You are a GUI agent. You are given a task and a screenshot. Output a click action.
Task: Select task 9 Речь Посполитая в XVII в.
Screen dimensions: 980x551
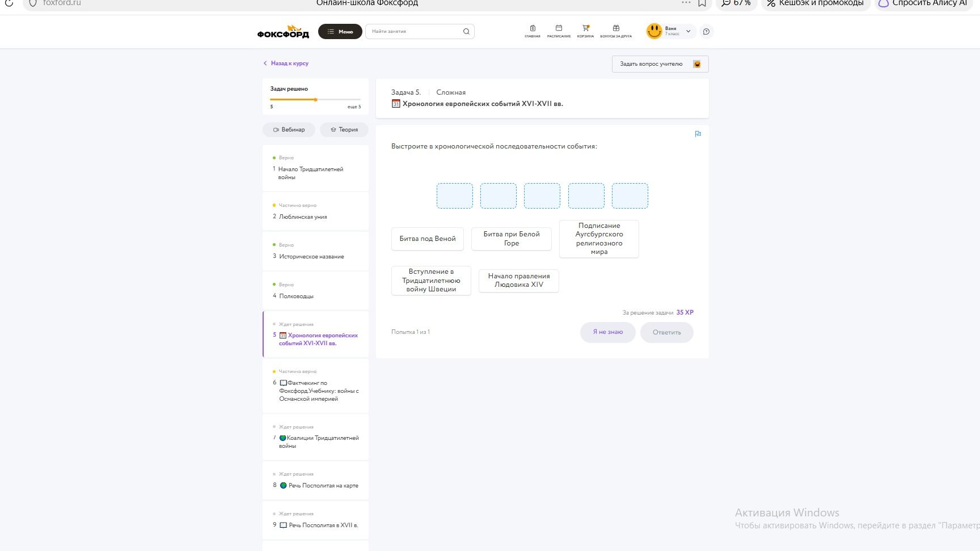pos(315,520)
